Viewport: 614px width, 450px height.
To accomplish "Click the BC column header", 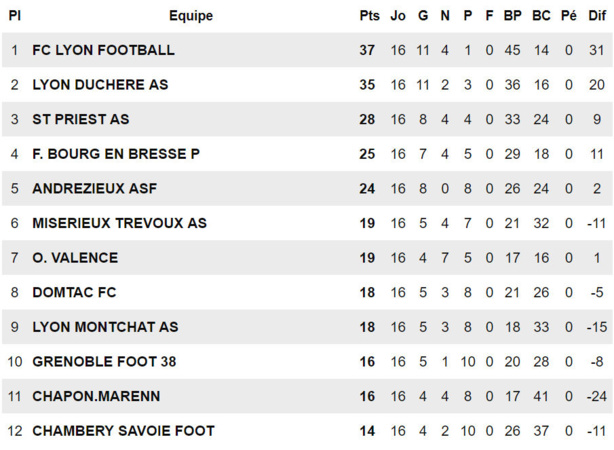I will pyautogui.click(x=541, y=16).
